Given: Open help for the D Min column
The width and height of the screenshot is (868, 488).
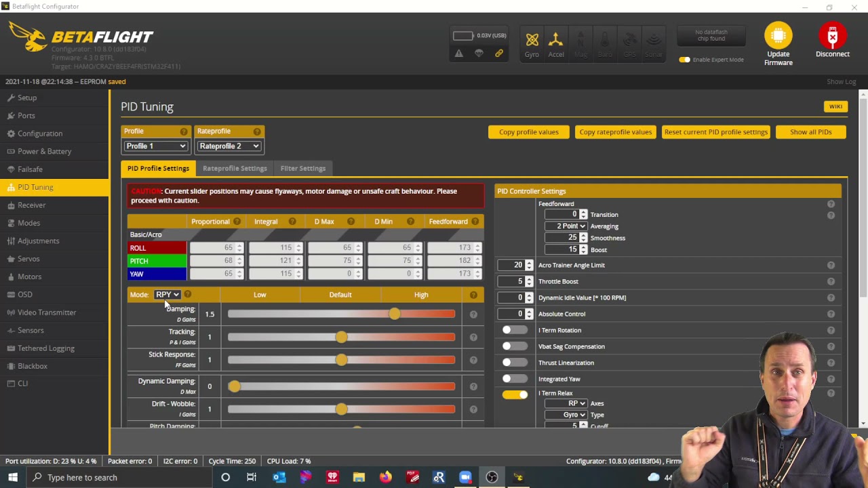Looking at the screenshot, I should click(410, 222).
